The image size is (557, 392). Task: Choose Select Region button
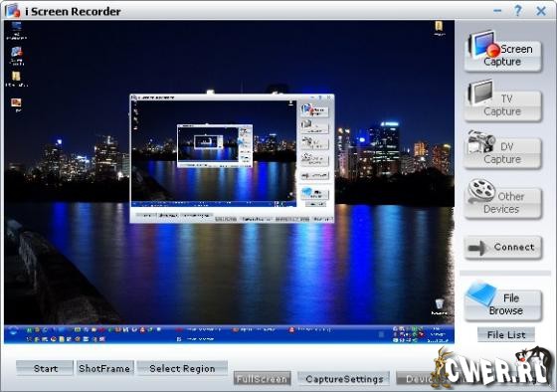coord(182,368)
